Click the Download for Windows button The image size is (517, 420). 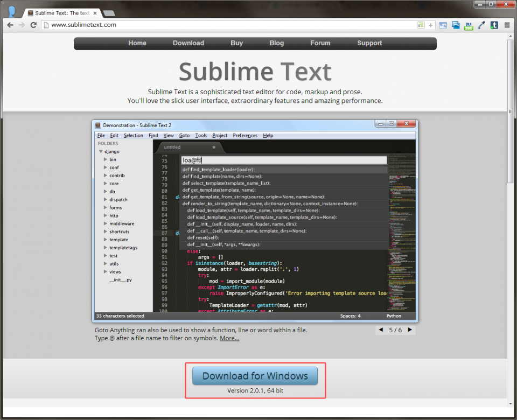pyautogui.click(x=255, y=376)
